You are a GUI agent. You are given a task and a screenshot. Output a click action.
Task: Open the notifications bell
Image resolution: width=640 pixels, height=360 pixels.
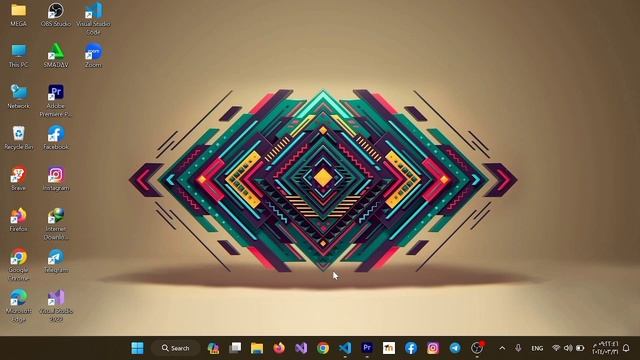point(627,348)
